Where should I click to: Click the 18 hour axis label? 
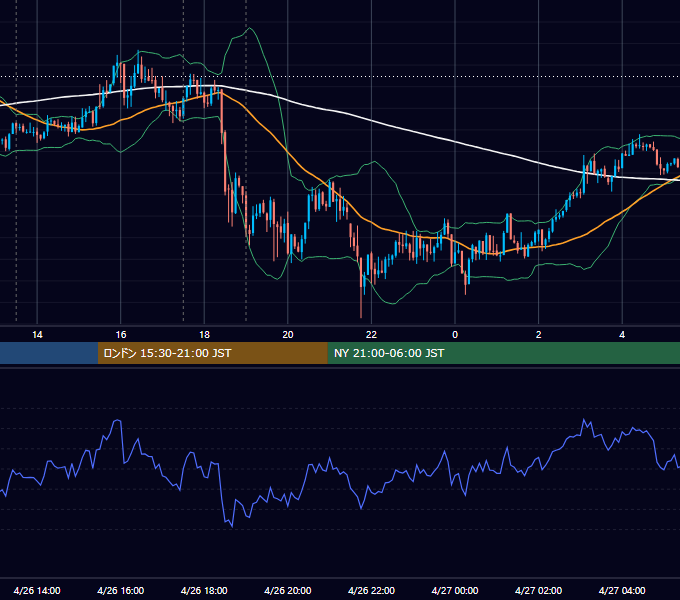(204, 335)
